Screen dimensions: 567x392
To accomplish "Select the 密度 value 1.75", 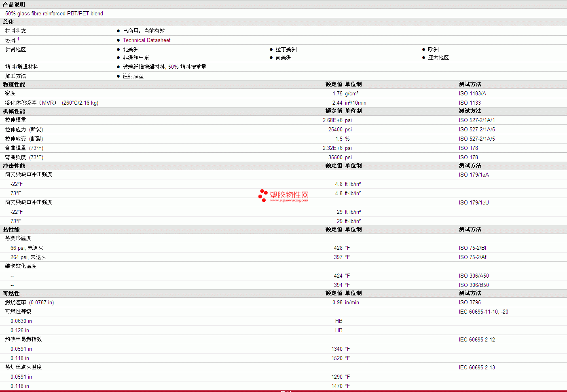I will coord(337,94).
